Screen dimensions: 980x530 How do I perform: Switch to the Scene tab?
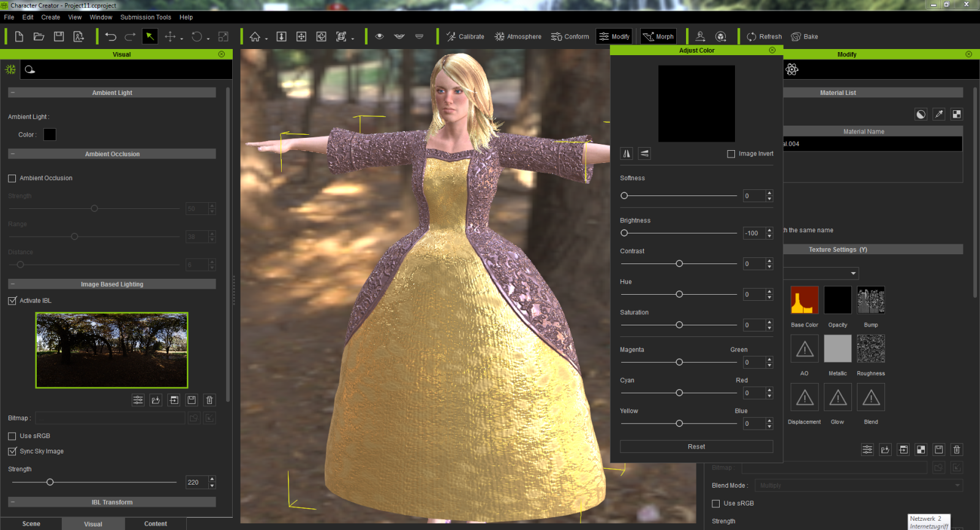click(x=31, y=524)
